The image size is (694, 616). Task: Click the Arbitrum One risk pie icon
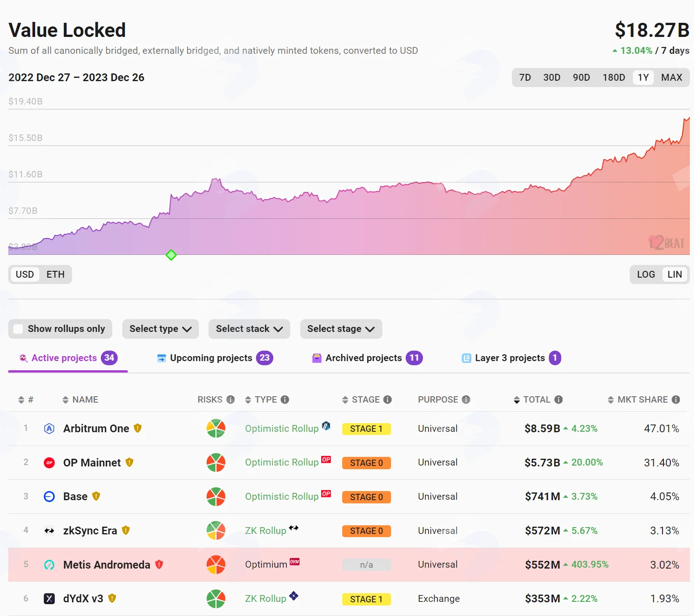[x=216, y=429]
